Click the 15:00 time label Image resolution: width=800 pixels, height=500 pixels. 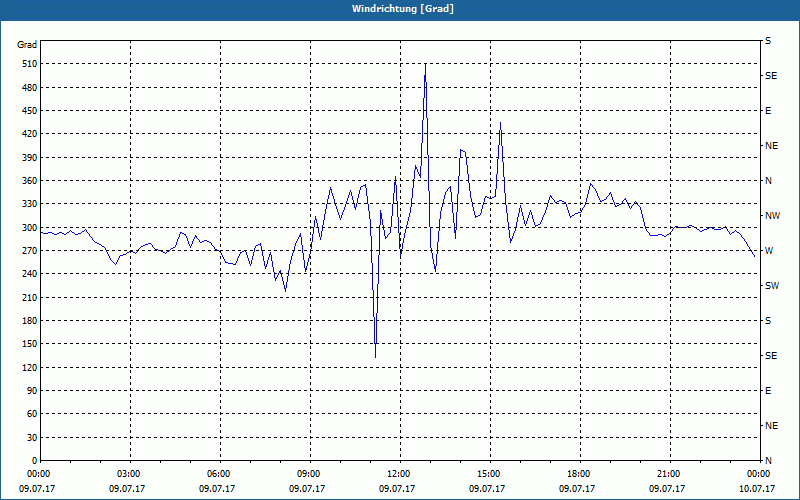tap(490, 474)
